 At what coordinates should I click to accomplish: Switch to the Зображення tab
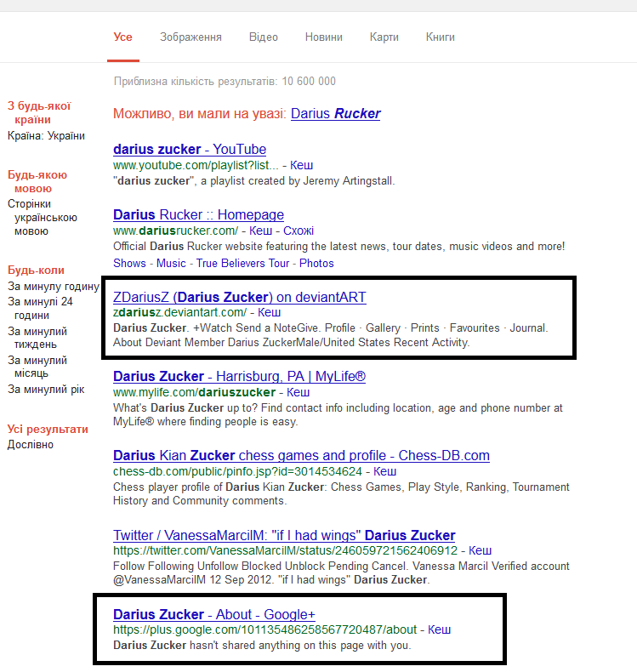click(191, 37)
